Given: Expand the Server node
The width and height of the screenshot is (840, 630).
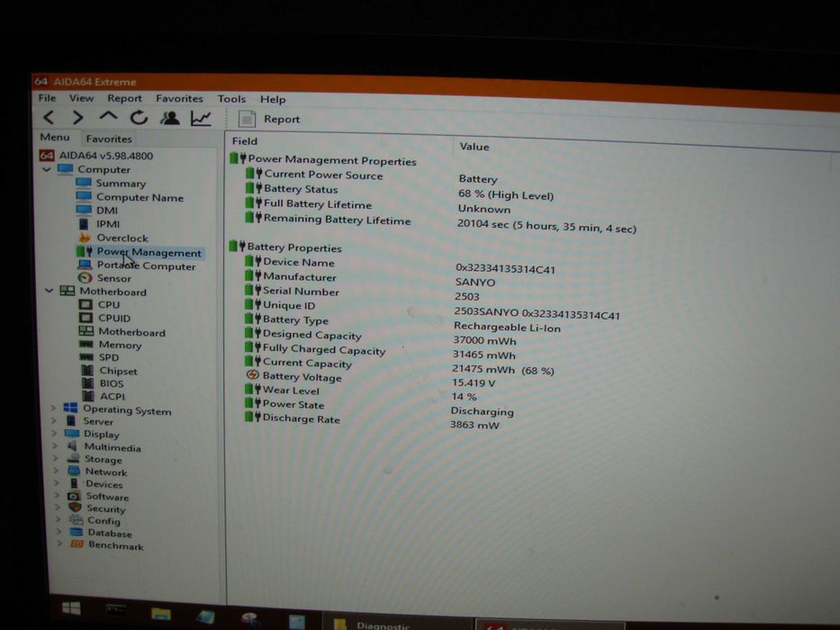Looking at the screenshot, I should 54,420.
